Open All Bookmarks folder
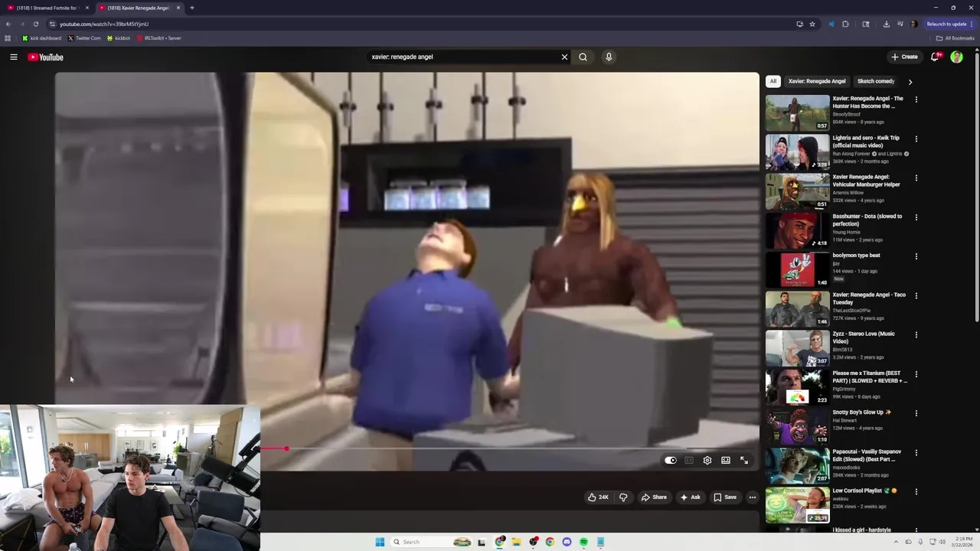Viewport: 980px width, 551px height. tap(955, 38)
